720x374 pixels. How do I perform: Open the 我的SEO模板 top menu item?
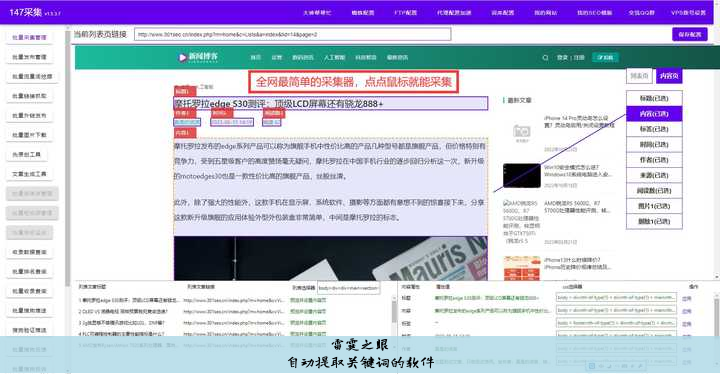pos(595,13)
